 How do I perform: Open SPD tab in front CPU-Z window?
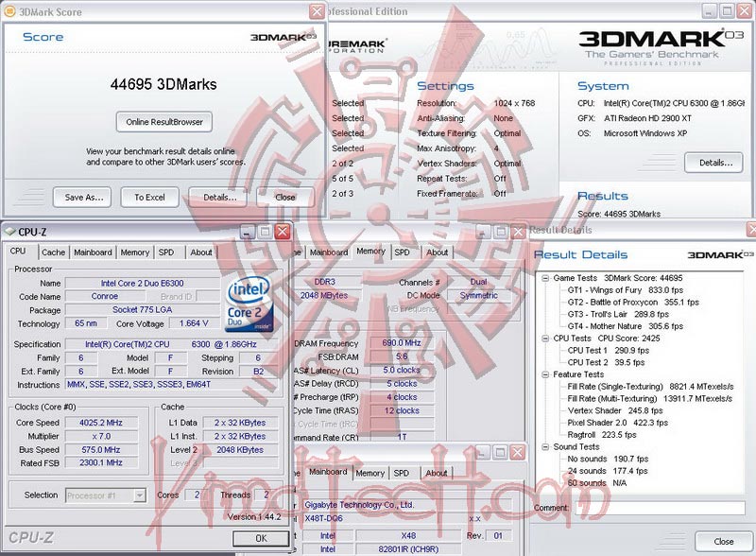pyautogui.click(x=166, y=252)
